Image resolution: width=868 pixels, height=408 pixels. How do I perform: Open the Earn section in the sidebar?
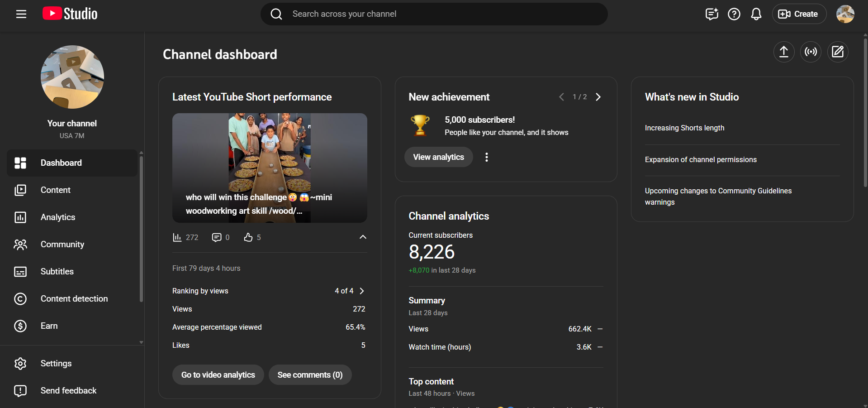pos(49,326)
